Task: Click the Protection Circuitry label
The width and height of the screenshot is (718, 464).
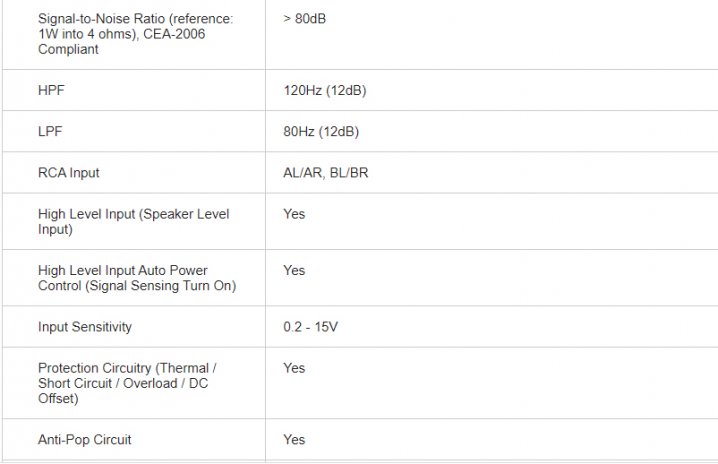Action: pyautogui.click(x=127, y=368)
